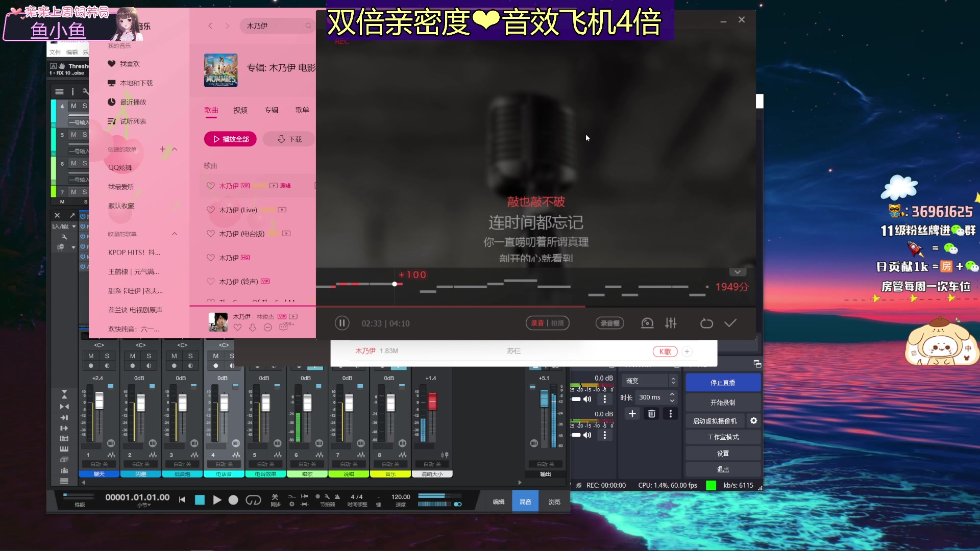
Task: Switch to the 编辑 view in the DAW
Action: 499,502
